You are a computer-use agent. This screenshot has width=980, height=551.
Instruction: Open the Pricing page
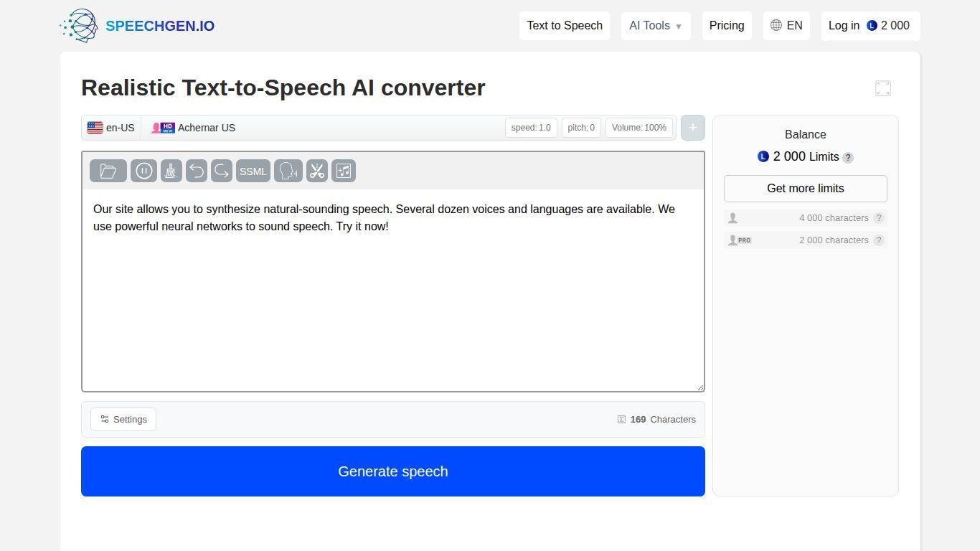click(x=727, y=26)
